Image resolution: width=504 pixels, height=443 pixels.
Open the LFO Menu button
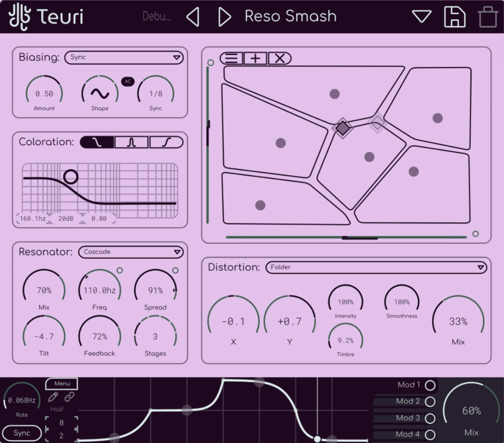point(62,383)
